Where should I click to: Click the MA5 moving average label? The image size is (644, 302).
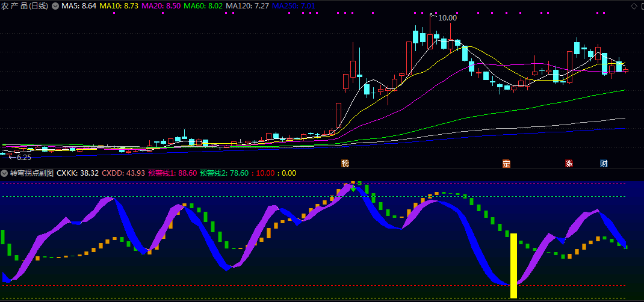(x=79, y=6)
